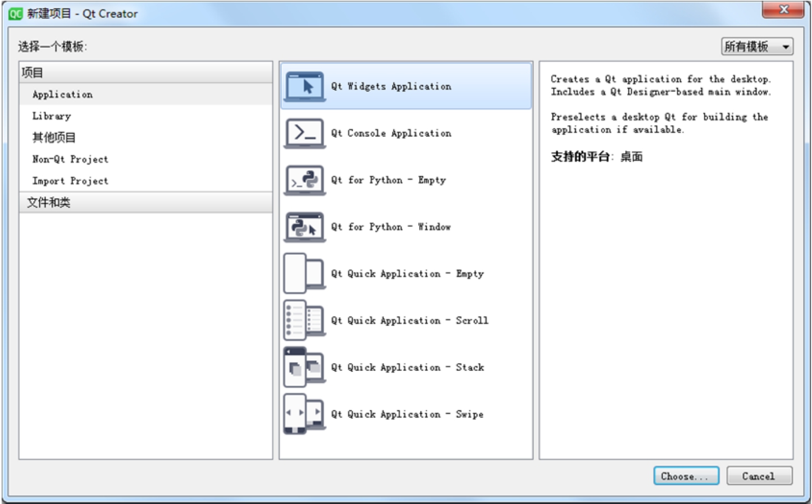Click the Qt Quick Application Scroll icon
The image size is (812, 504).
click(304, 320)
